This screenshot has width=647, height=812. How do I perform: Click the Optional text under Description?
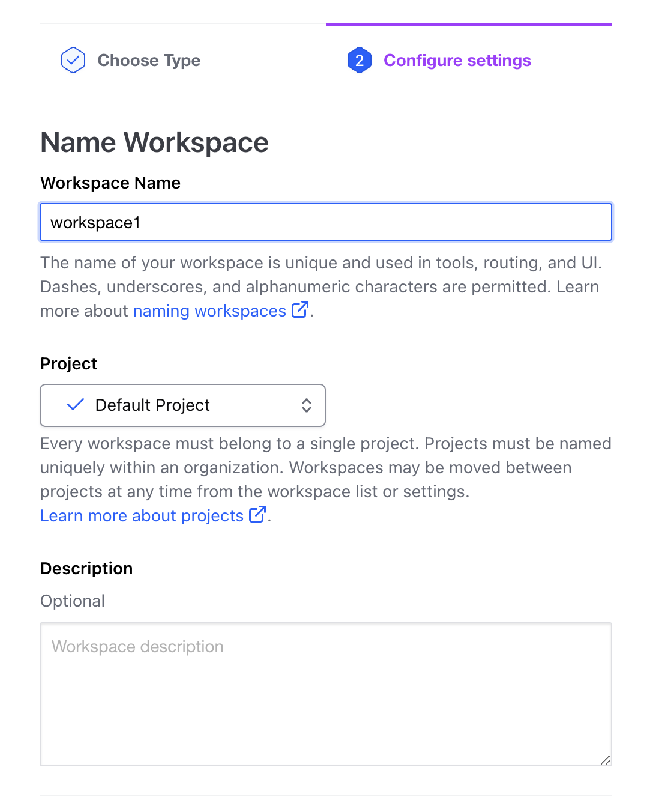[73, 601]
